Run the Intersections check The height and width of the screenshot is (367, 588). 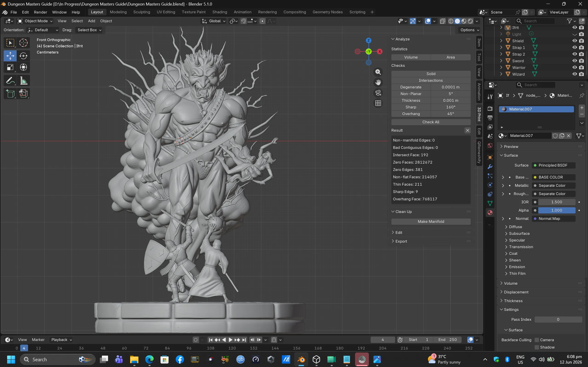(x=431, y=81)
